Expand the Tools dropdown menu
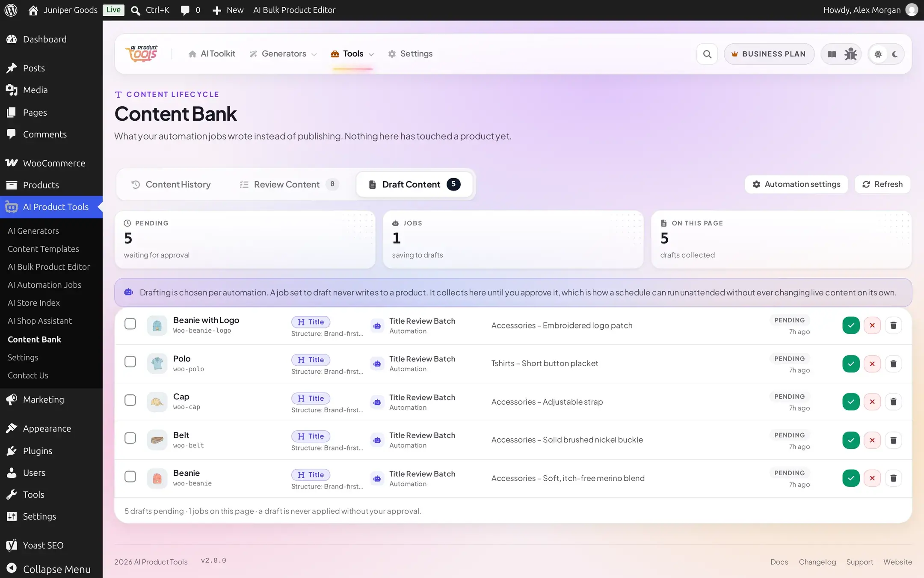Viewport: 924px width, 578px height. (352, 54)
